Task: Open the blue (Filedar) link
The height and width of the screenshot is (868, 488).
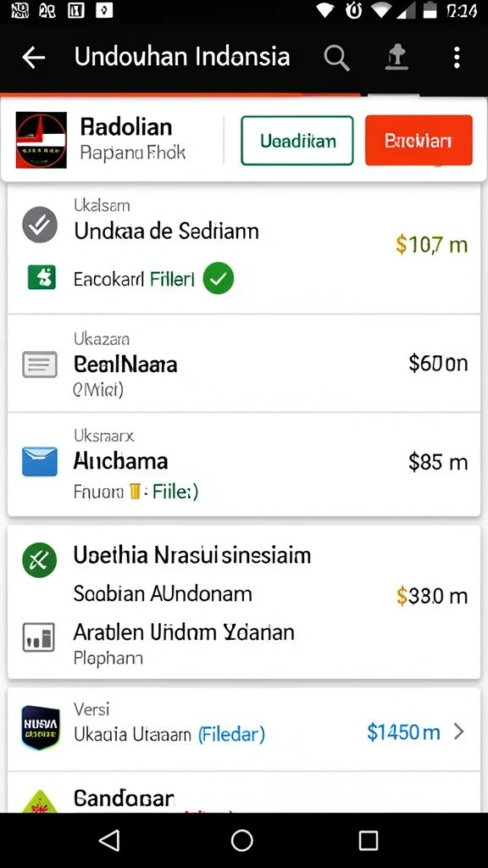Action: [x=231, y=735]
